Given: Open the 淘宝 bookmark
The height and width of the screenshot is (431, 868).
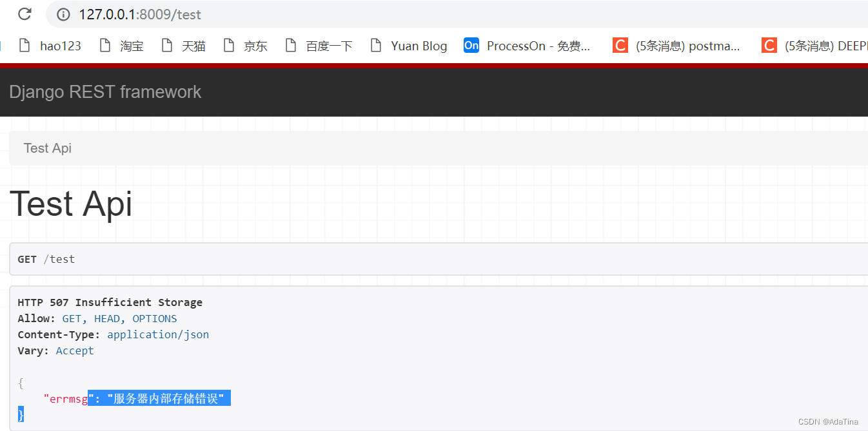Looking at the screenshot, I should point(121,46).
